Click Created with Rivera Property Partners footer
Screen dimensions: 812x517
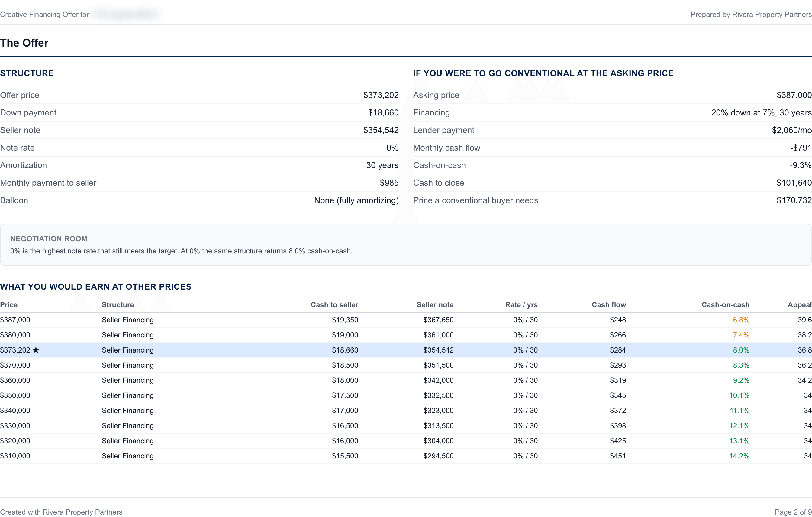pyautogui.click(x=61, y=512)
